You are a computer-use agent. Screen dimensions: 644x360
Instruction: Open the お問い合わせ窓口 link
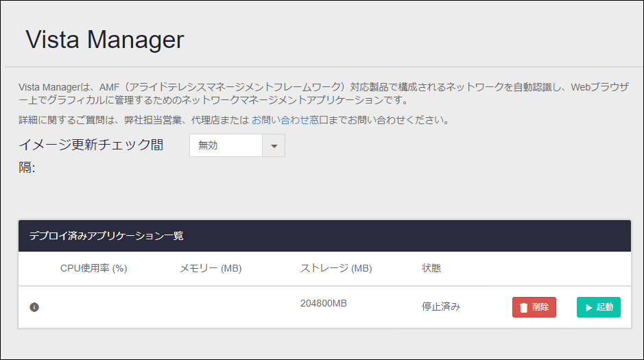pyautogui.click(x=290, y=120)
